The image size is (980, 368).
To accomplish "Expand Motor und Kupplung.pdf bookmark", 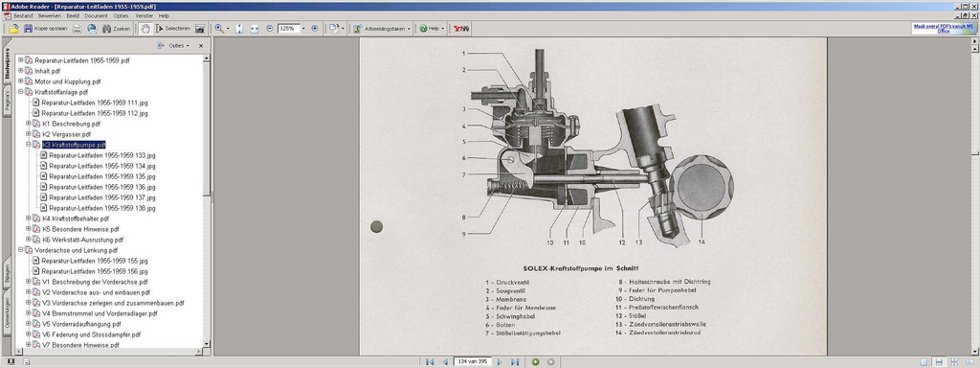I will tap(21, 81).
